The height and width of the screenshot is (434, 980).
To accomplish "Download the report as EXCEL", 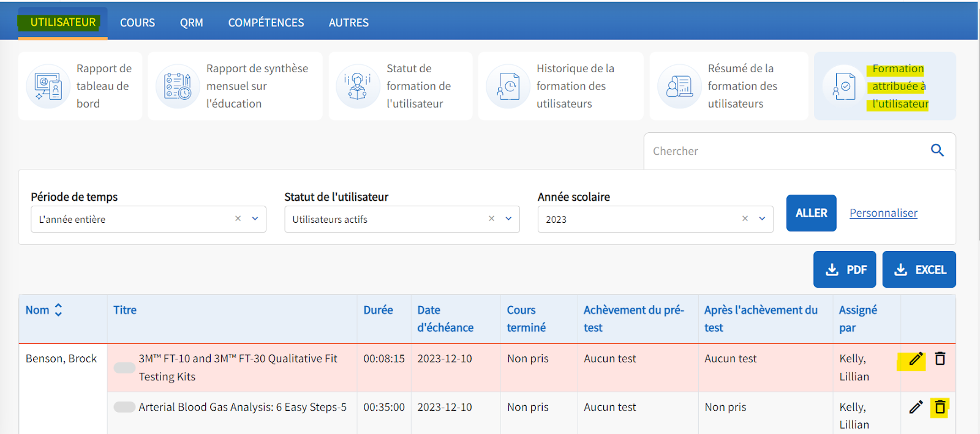I will click(x=919, y=269).
